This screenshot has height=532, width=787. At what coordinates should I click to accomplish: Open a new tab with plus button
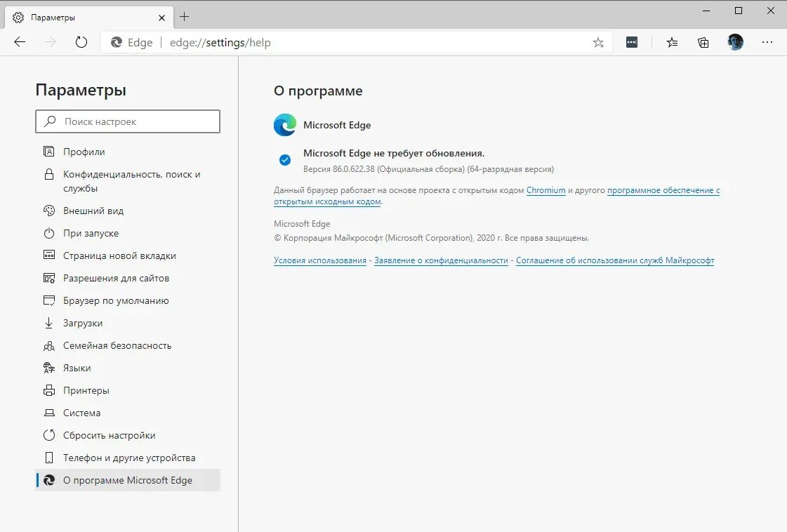click(x=184, y=17)
